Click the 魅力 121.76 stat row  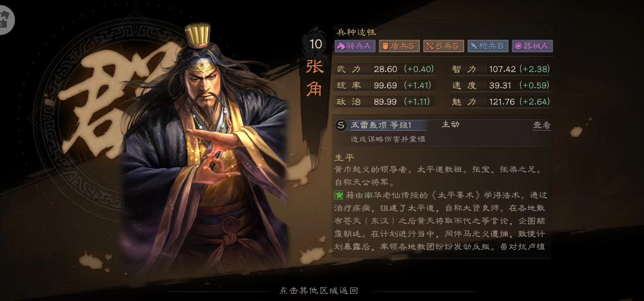(501, 102)
